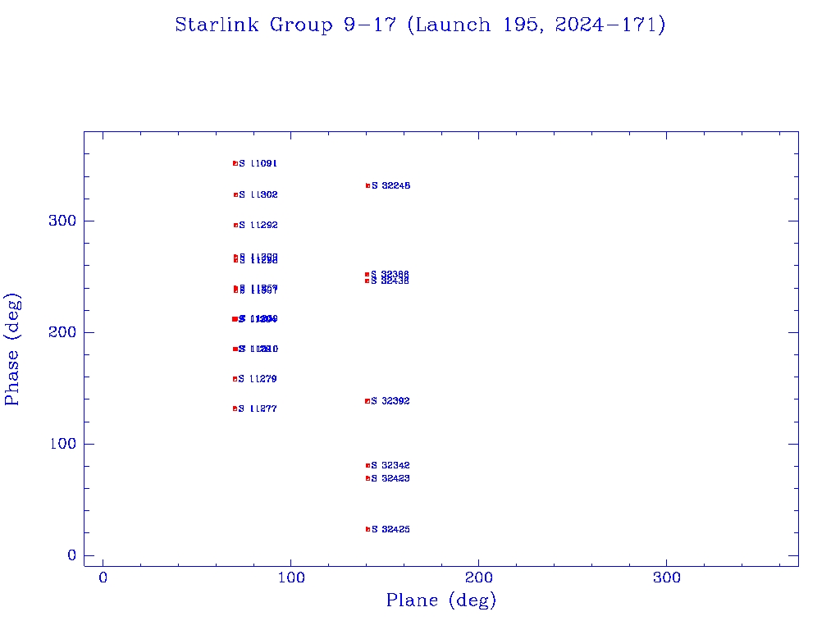Click the 300 tick label on Phase axis
This screenshot has height=630, width=840.
pyautogui.click(x=62, y=221)
